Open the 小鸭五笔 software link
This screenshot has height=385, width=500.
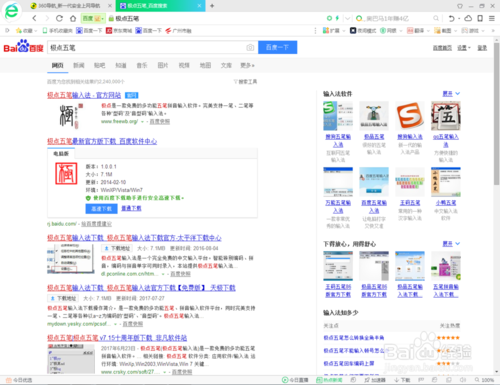click(x=446, y=203)
